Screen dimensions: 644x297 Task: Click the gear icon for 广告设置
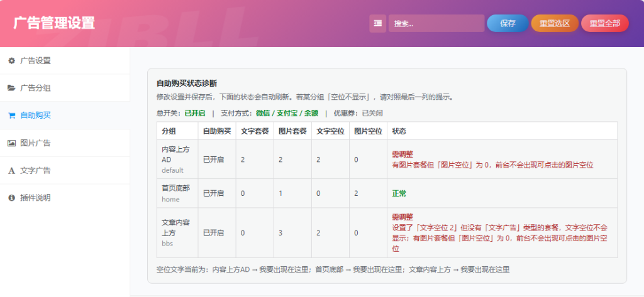pyautogui.click(x=11, y=61)
